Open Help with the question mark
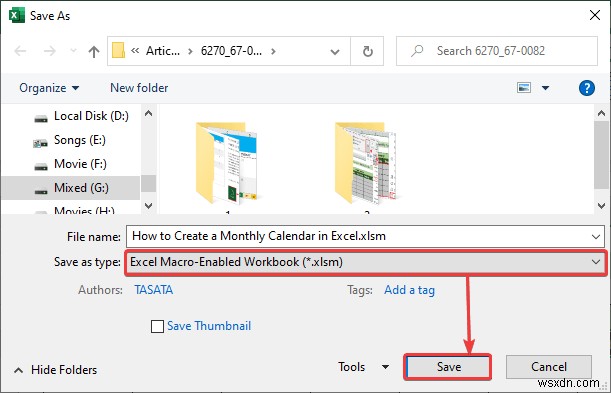This screenshot has height=393, width=611. pos(586,88)
